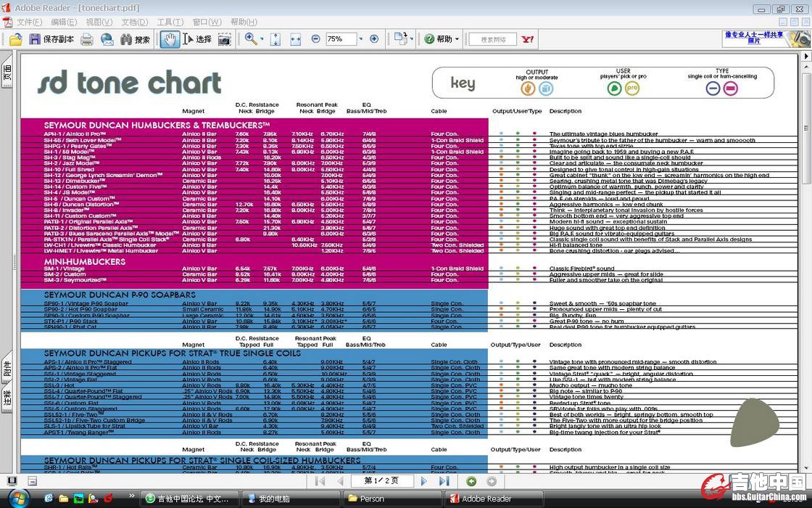
Task: Click the orange high output key icon
Action: pyautogui.click(x=528, y=89)
